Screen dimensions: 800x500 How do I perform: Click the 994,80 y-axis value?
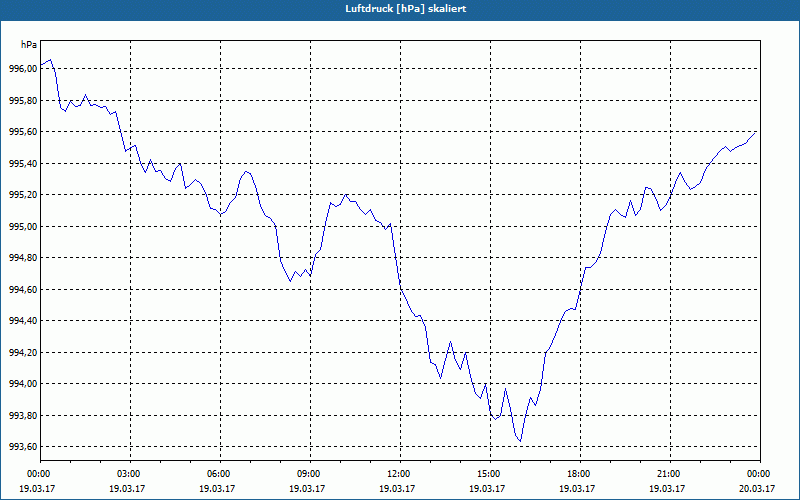(23, 258)
